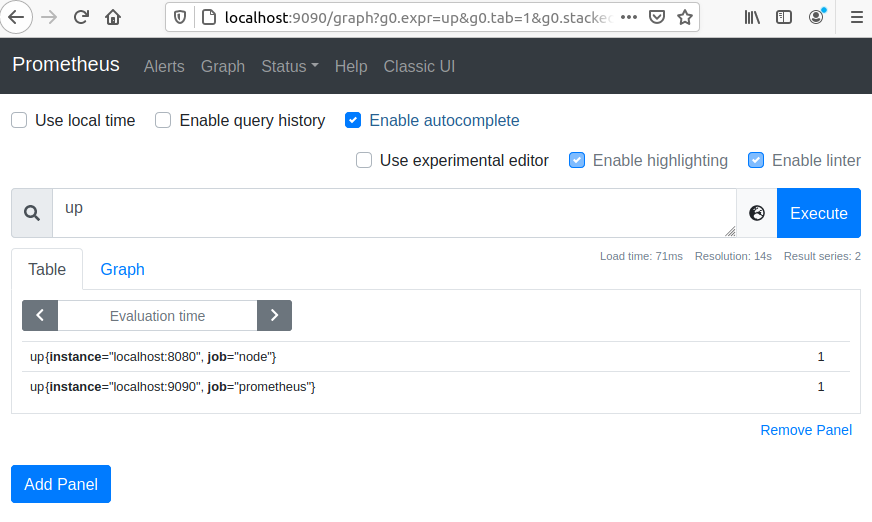
Task: Select the Table tab
Action: click(47, 269)
